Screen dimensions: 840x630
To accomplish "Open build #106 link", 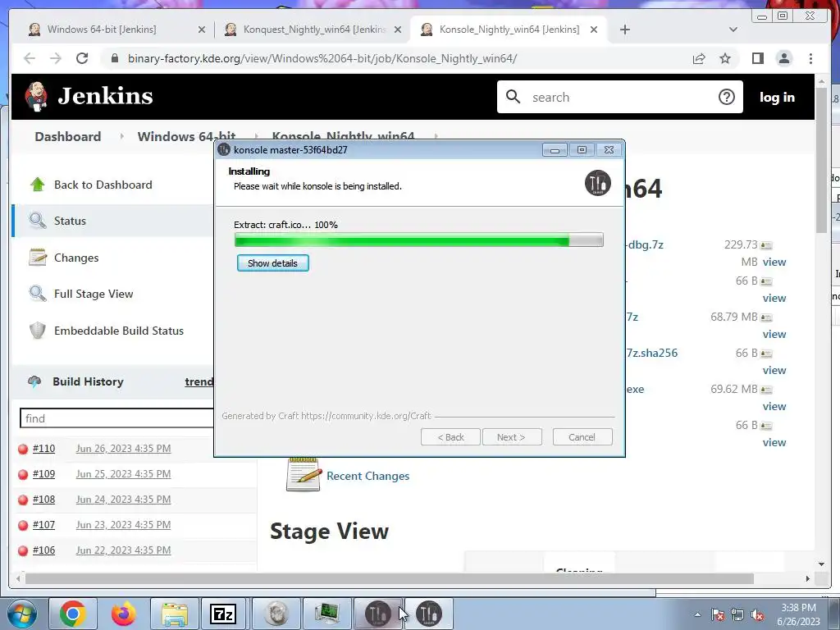I will 44,550.
